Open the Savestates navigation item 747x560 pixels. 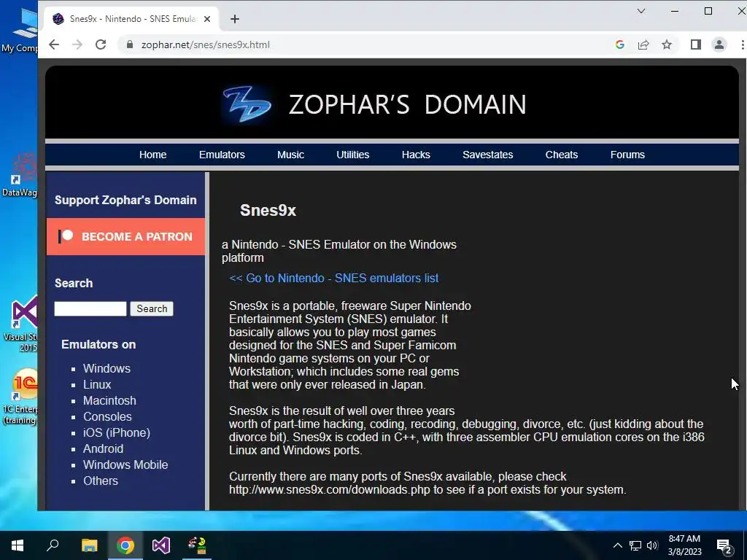[488, 155]
